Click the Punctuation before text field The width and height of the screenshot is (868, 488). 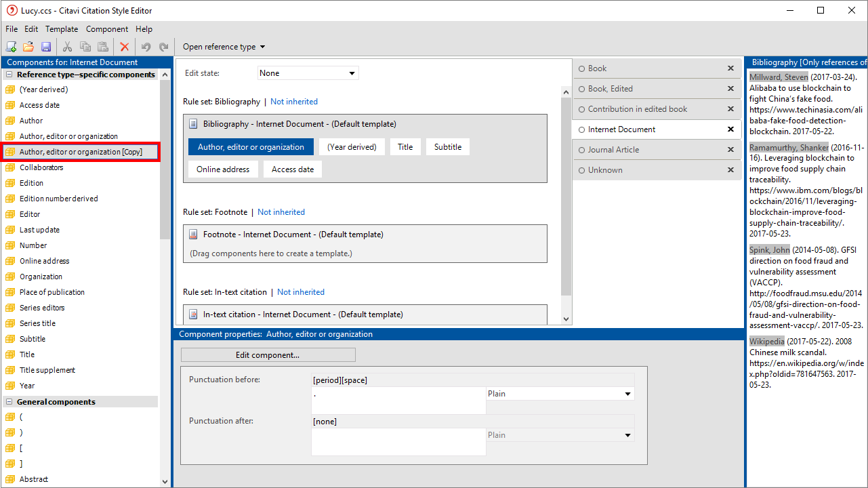click(398, 400)
